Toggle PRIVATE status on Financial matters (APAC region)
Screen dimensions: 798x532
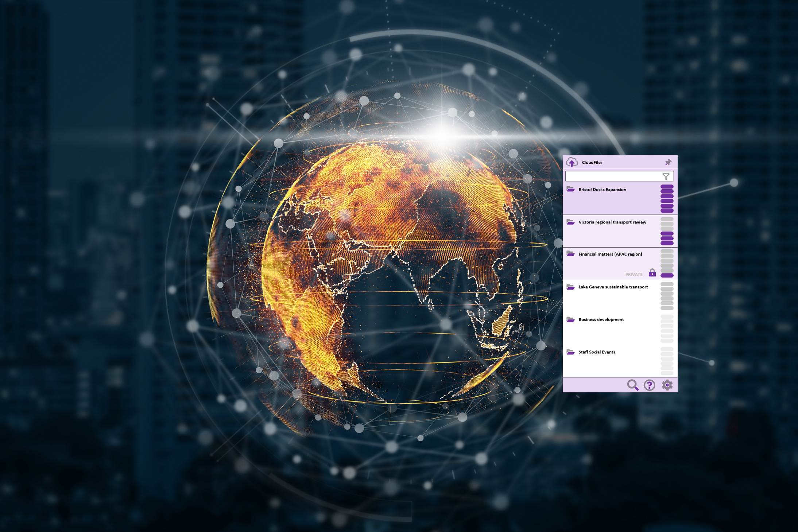[x=652, y=273]
